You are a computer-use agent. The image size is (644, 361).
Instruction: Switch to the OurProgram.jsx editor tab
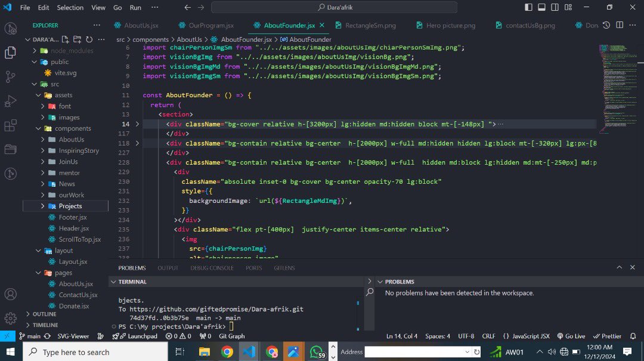coord(206,25)
